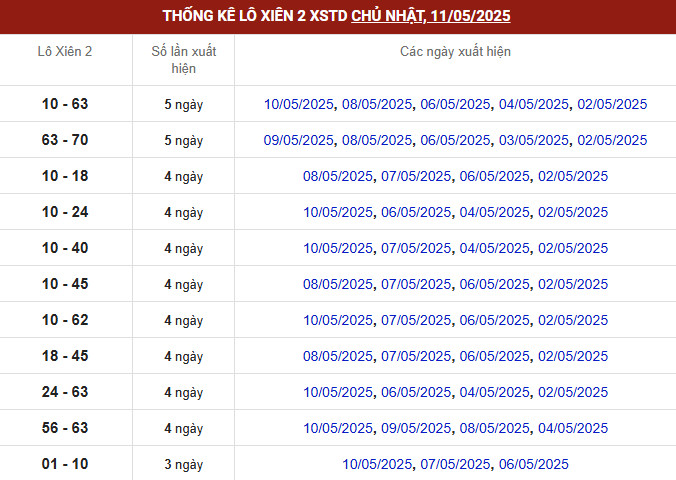Open 08/05/2025 link in 10 - 63 row

(377, 104)
